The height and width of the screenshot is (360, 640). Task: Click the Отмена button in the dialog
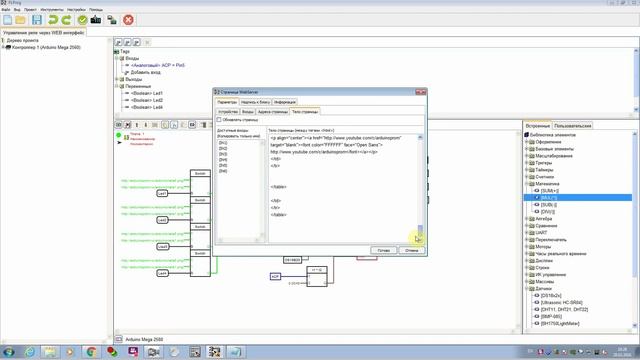coord(411,250)
